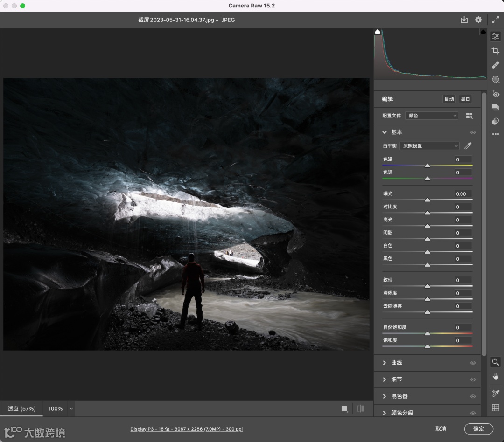Switch to 100% zoom view
504x442 pixels.
click(x=55, y=409)
